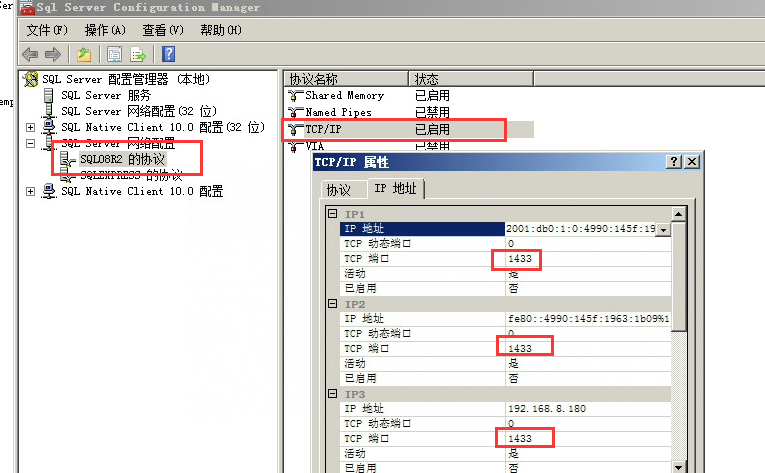Viewport: 765px width, 473px height.
Task: Select SQL Server 网络配置(32 位) tree item
Action: tap(139, 111)
